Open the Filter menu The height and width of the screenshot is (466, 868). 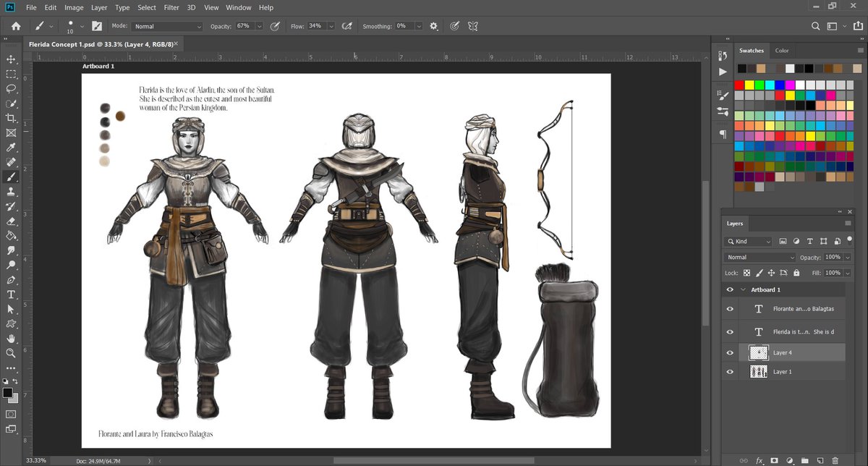[x=171, y=7]
